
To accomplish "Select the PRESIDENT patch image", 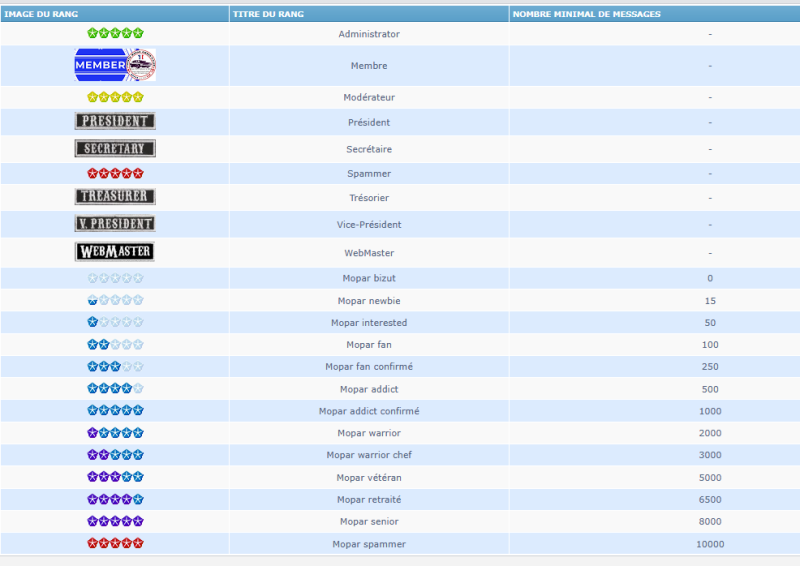I will coord(115,121).
